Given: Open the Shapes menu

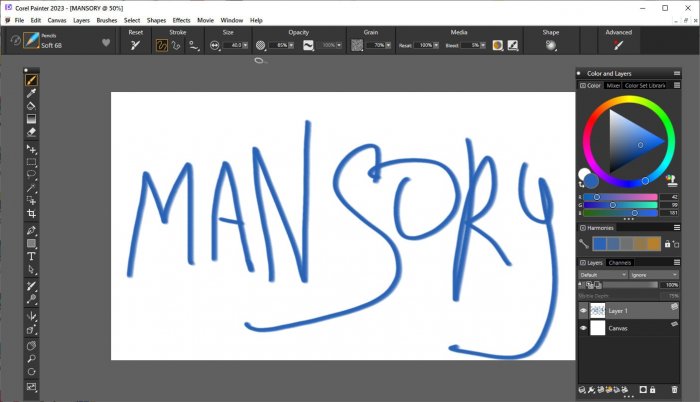Looking at the screenshot, I should click(x=156, y=20).
